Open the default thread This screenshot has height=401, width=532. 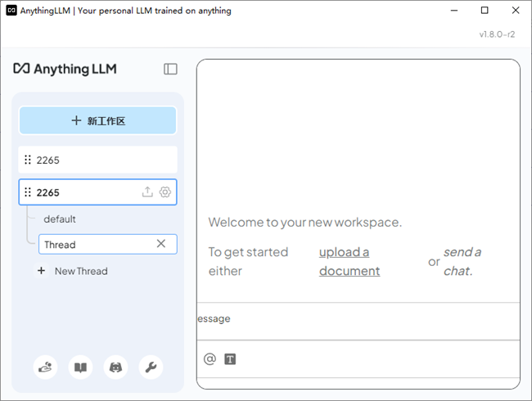tap(60, 219)
